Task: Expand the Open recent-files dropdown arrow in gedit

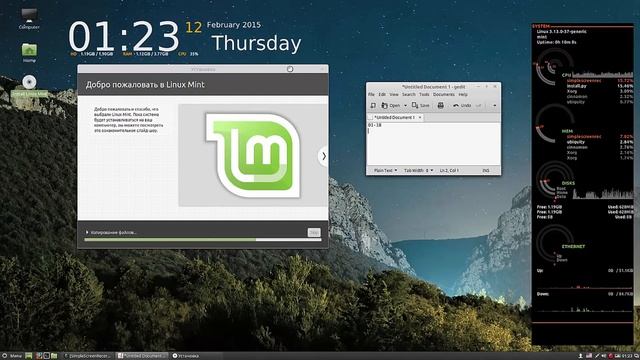Action: point(405,105)
